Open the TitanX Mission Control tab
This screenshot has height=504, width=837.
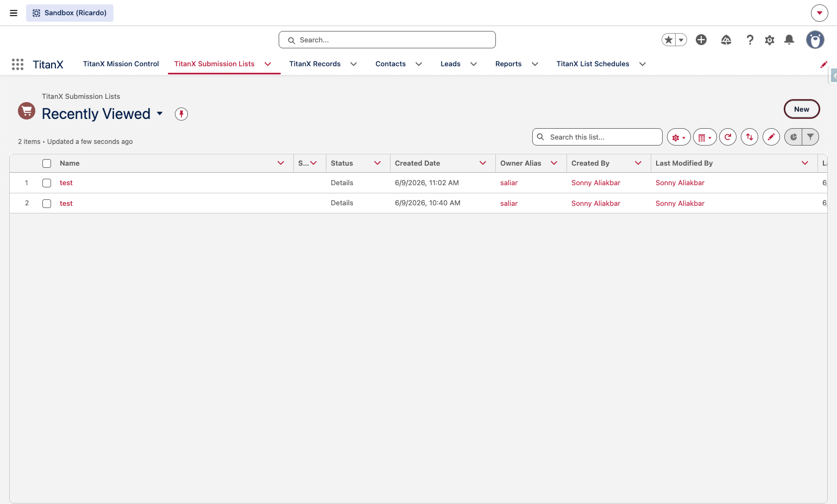click(121, 64)
